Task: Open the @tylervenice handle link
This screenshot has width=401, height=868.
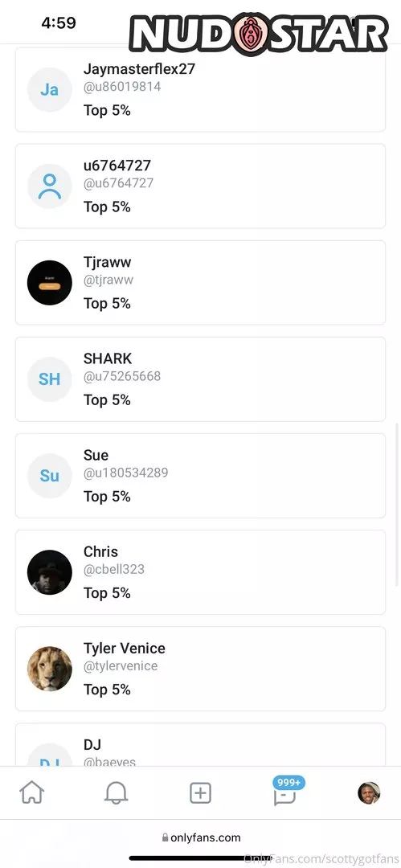Action: pyautogui.click(x=121, y=665)
